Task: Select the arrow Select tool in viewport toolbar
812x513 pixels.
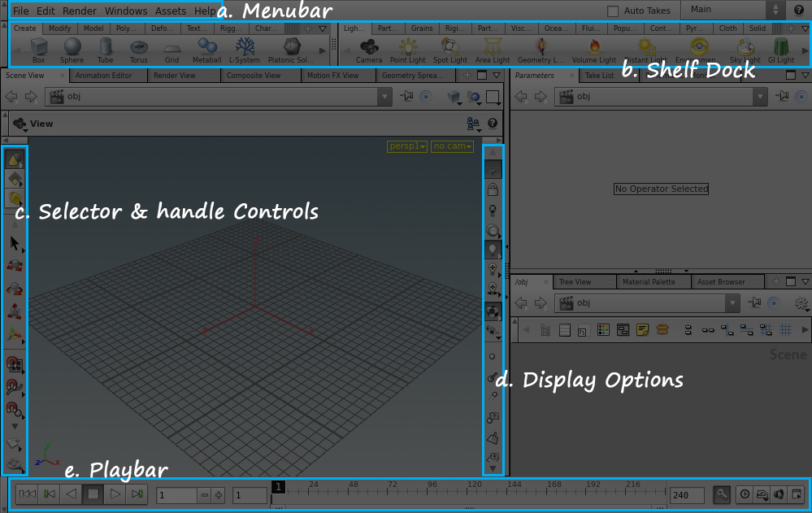Action: tap(15, 243)
